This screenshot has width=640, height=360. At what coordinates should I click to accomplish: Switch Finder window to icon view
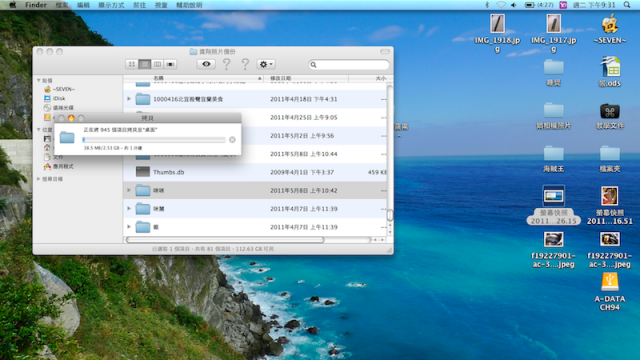click(x=131, y=64)
